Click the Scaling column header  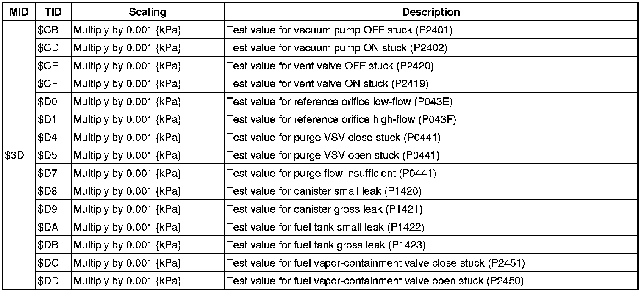coord(147,12)
